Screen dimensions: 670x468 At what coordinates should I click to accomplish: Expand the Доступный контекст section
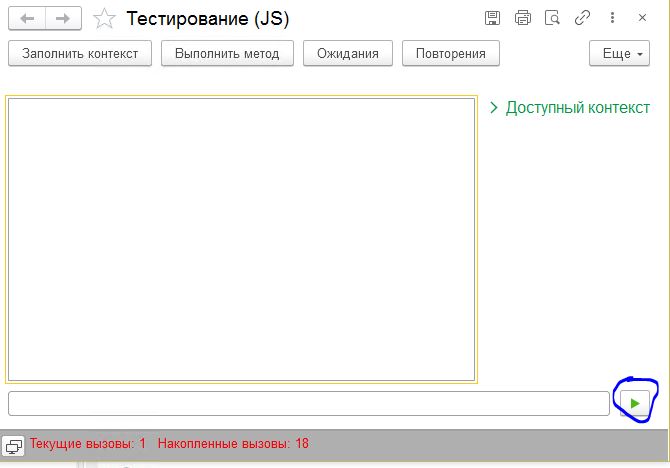click(x=570, y=108)
